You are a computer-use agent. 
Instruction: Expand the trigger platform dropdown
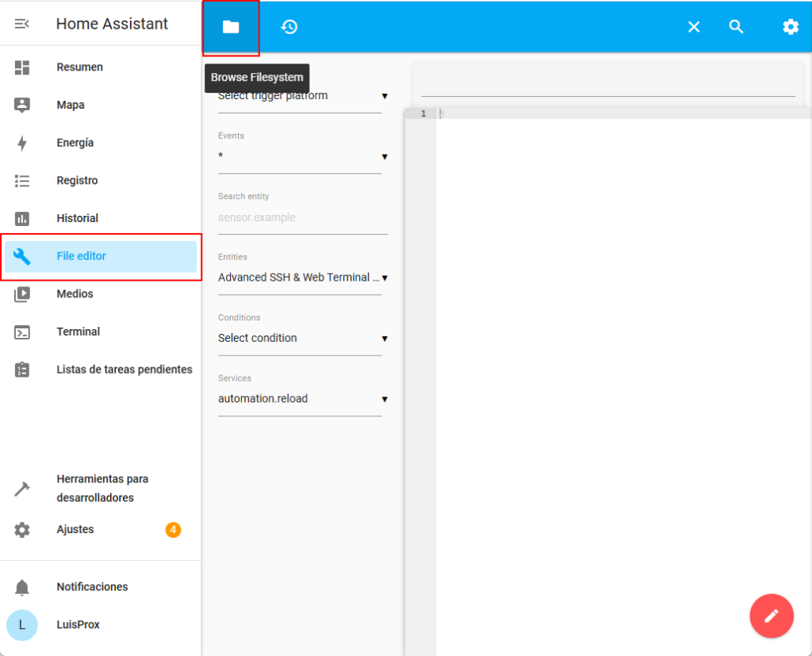pyautogui.click(x=300, y=97)
